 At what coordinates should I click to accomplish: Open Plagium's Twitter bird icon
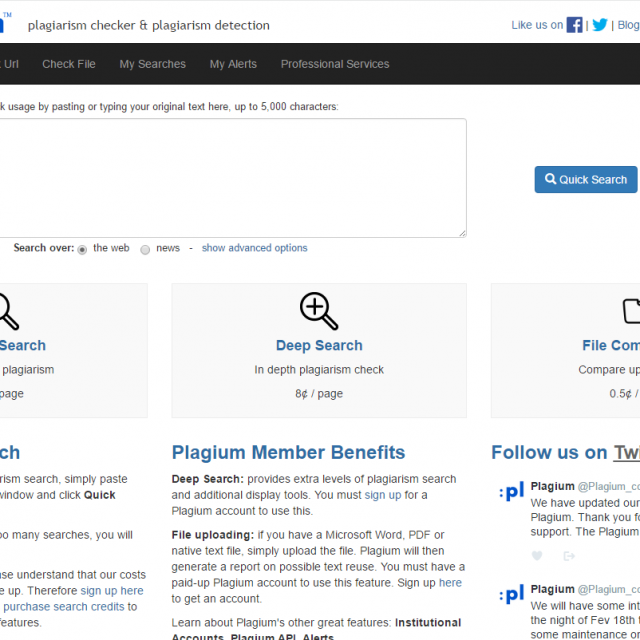[600, 25]
